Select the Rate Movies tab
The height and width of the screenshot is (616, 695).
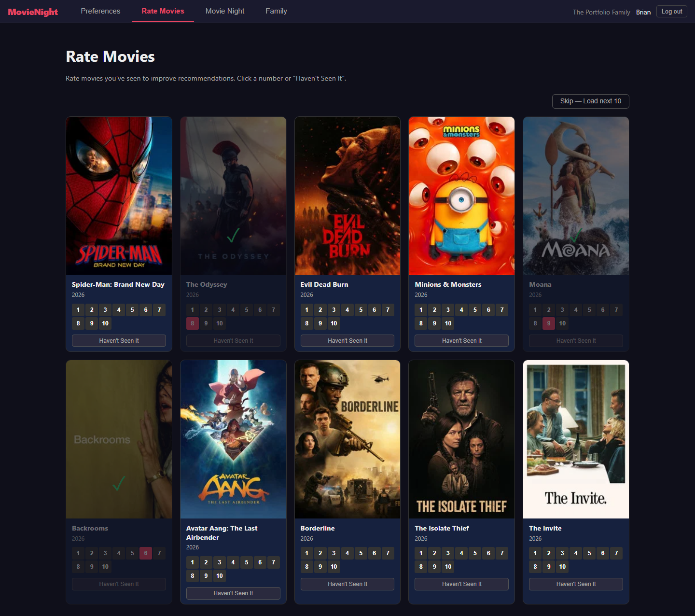pyautogui.click(x=163, y=11)
